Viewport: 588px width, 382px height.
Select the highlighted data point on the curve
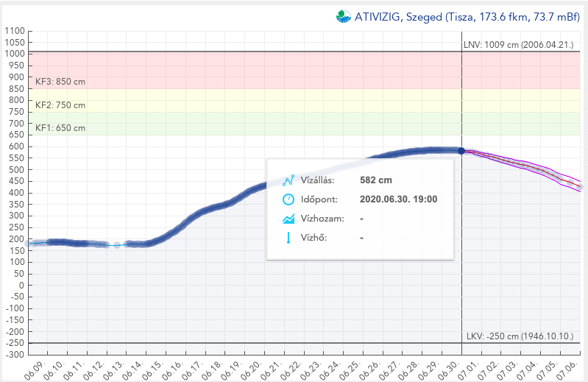coord(461,150)
